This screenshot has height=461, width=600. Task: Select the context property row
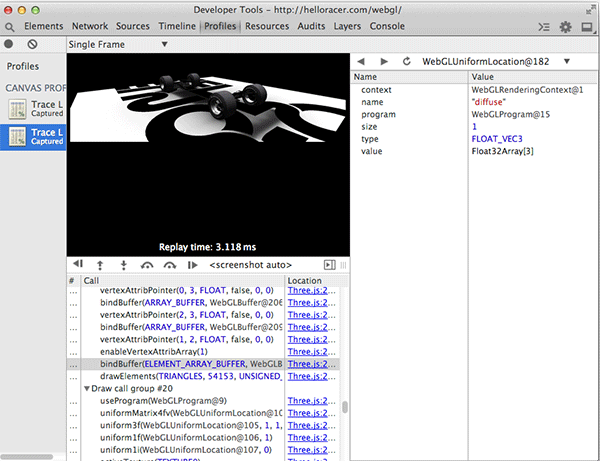[x=474, y=90]
